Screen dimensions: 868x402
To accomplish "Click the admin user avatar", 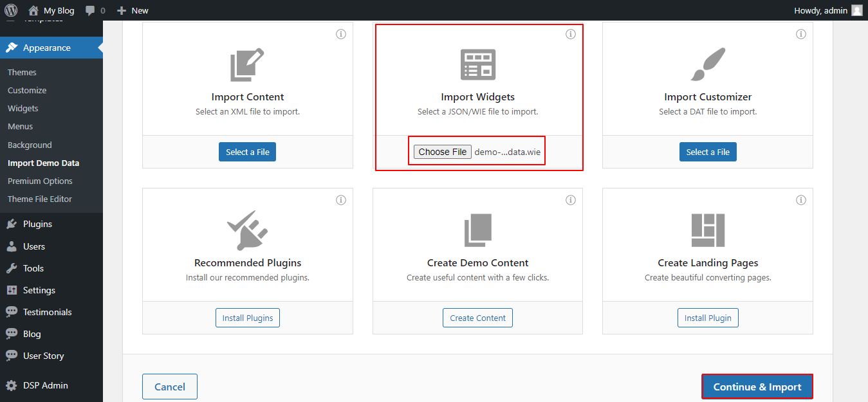I will coord(856,10).
